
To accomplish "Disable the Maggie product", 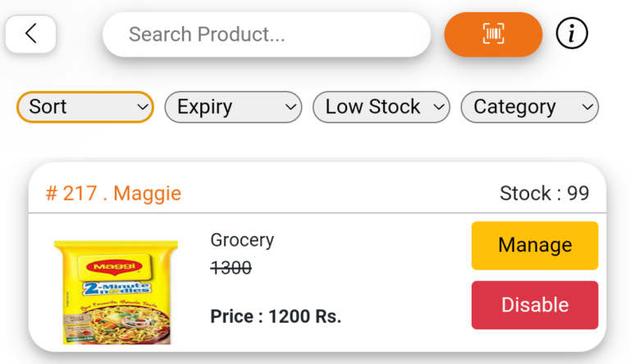I will coord(535,305).
